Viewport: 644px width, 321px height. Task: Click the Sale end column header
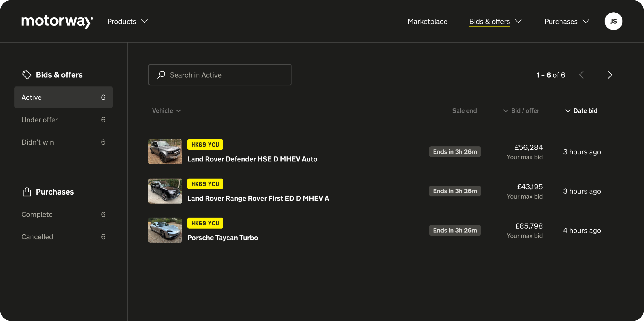pyautogui.click(x=464, y=111)
